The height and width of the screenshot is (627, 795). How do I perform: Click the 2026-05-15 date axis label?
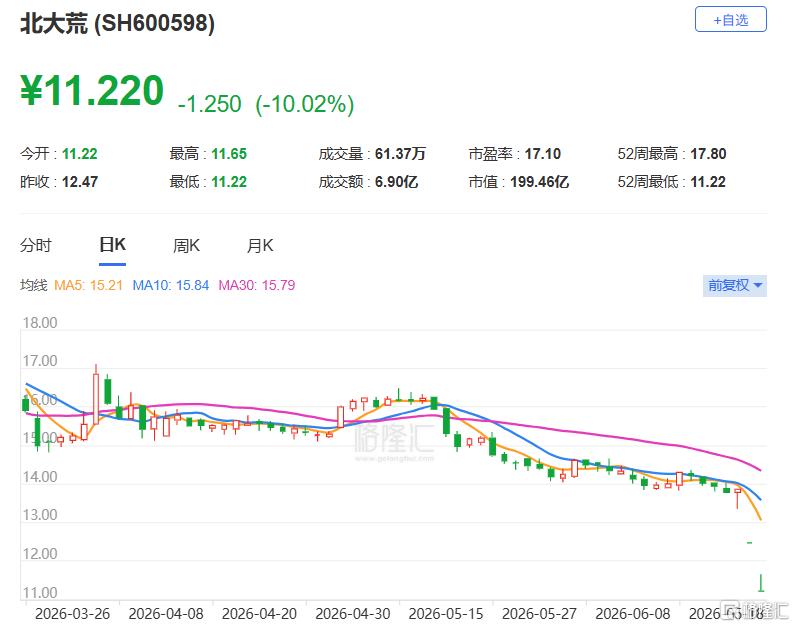coord(446,614)
